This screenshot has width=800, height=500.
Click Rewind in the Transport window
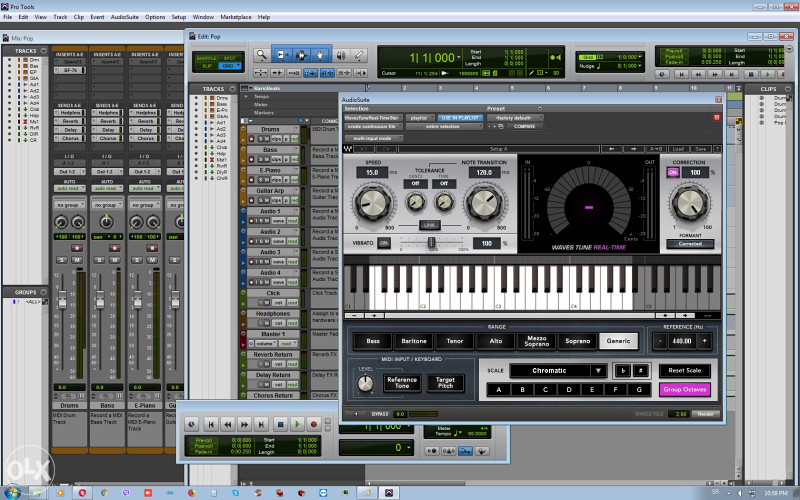[x=228, y=424]
